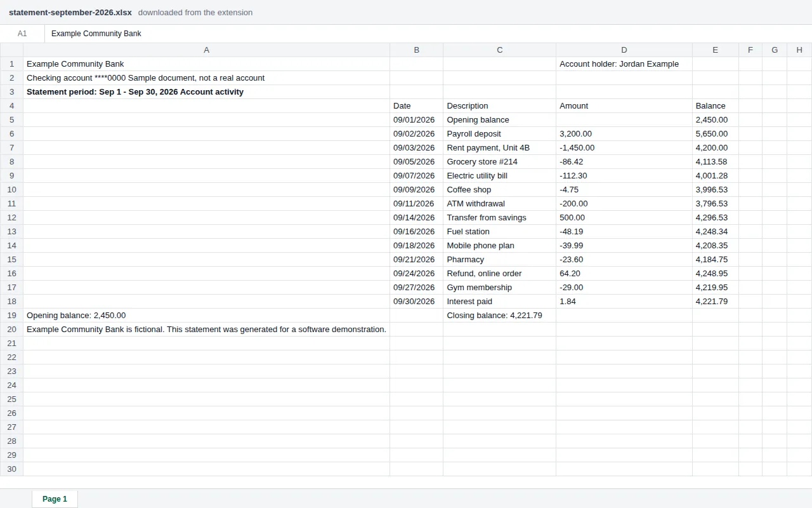This screenshot has width=812, height=508.
Task: Select the 'Balance' header cell
Action: 716,106
